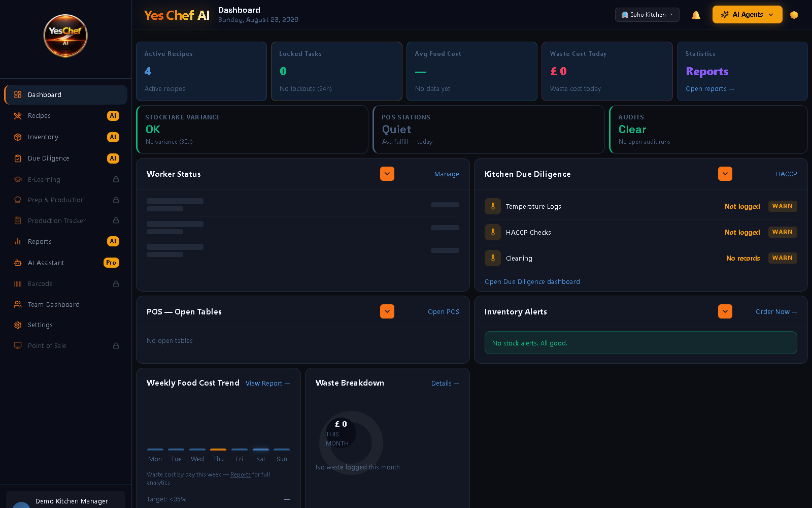
Task: Click the Demo Kitchen Manager profile
Action: click(65, 500)
